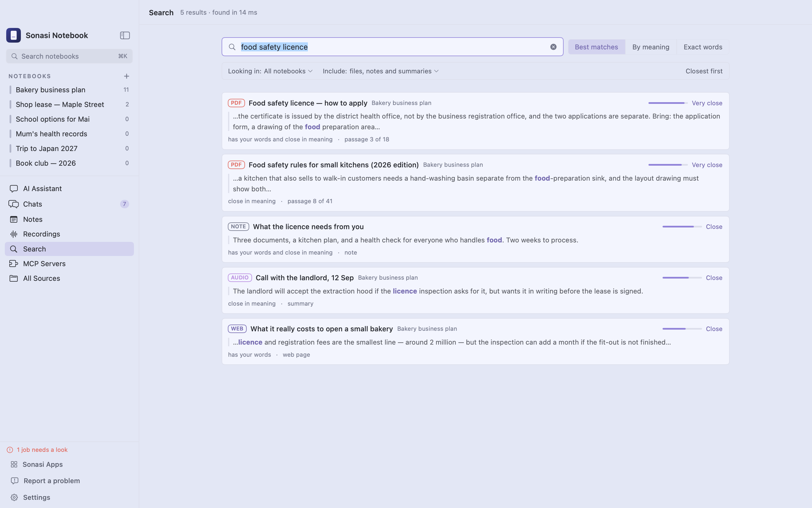812x508 pixels.
Task: Open School options for Mai notebook
Action: tap(69, 119)
